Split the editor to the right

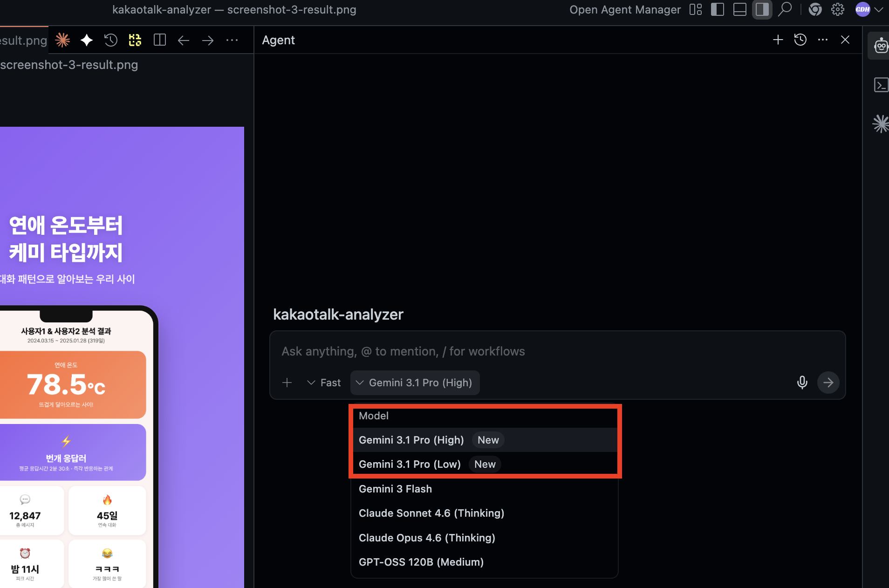pyautogui.click(x=160, y=40)
